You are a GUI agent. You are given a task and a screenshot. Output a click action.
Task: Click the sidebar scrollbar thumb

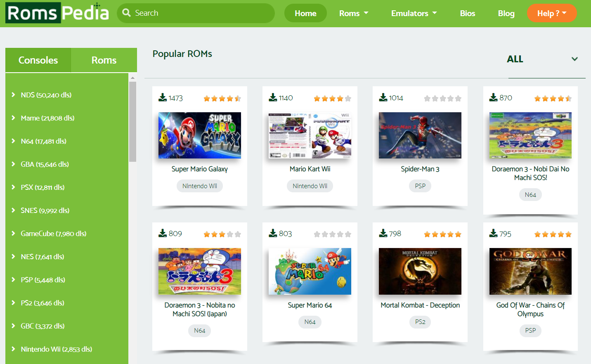(132, 122)
